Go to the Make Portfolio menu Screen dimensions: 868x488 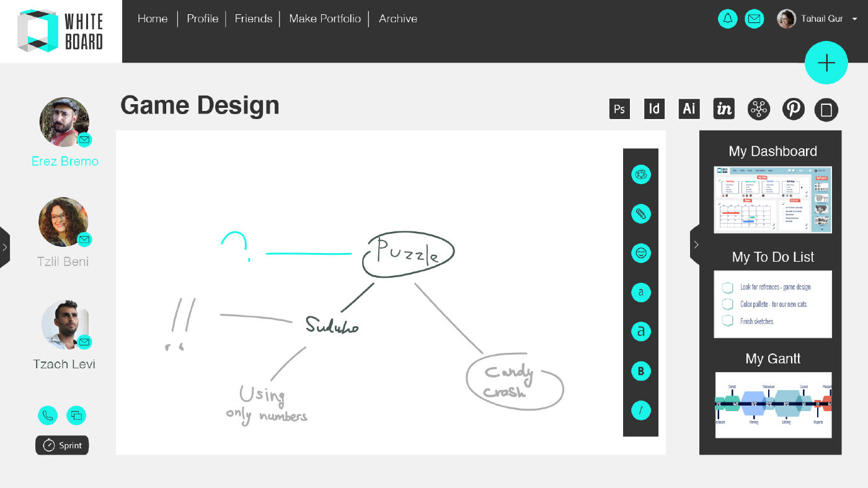tap(325, 19)
